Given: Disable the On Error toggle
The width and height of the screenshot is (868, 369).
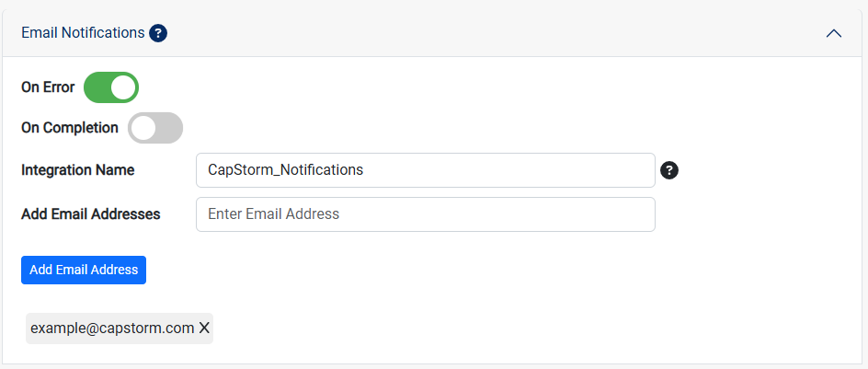Looking at the screenshot, I should (110, 87).
